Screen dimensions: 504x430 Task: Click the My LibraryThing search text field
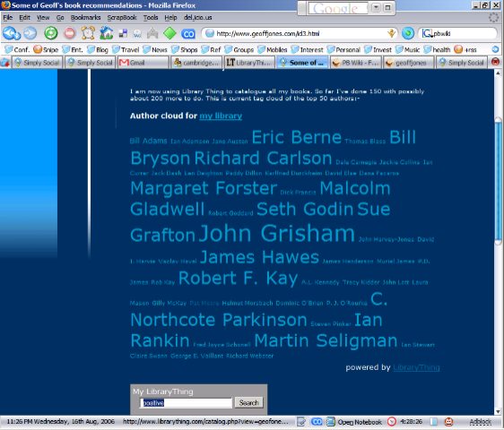pyautogui.click(x=186, y=403)
